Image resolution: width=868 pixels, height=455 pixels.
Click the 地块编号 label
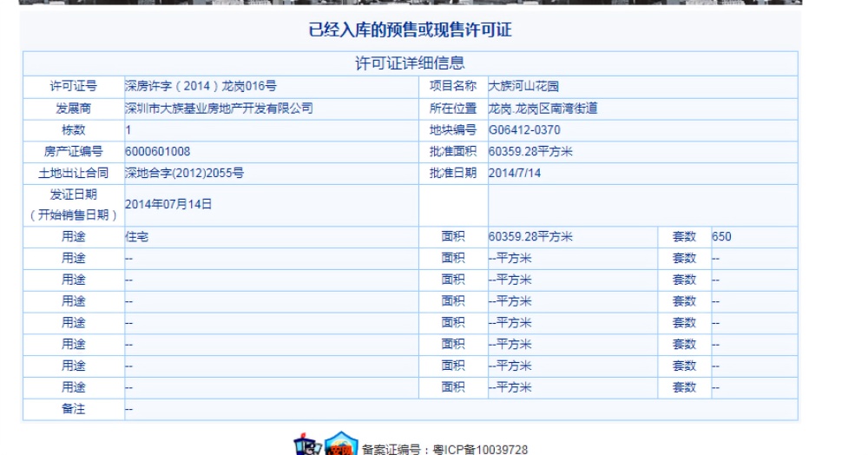click(453, 130)
